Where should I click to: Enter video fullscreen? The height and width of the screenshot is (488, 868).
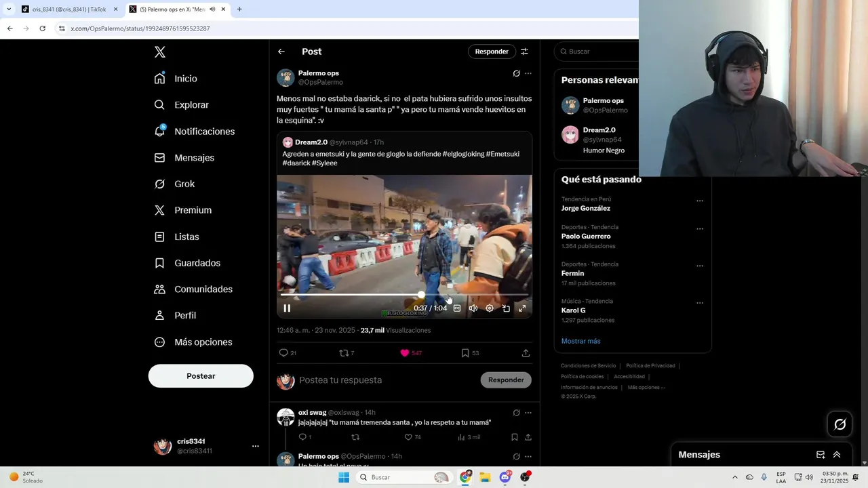coord(522,308)
